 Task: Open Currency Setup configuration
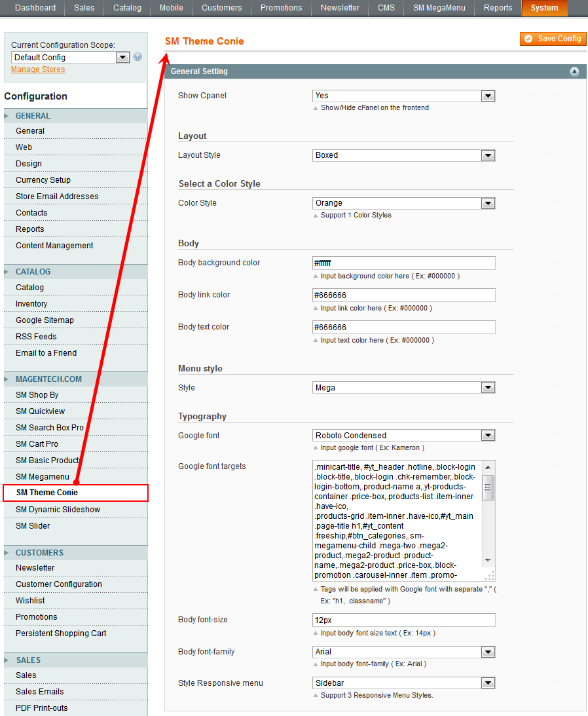[75, 180]
